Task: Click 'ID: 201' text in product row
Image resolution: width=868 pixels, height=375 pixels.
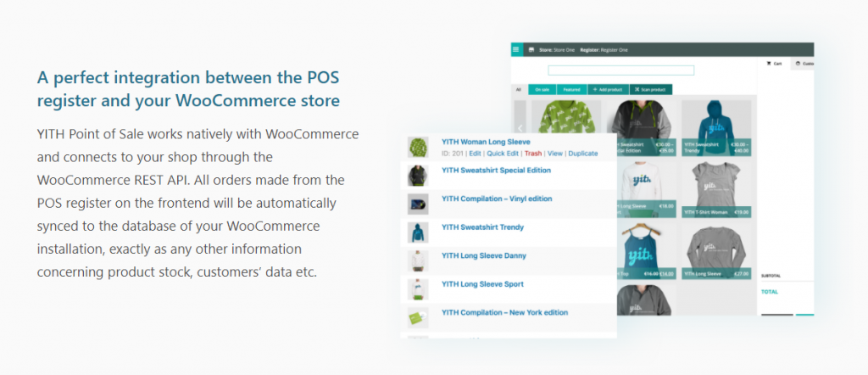Action: tap(453, 154)
